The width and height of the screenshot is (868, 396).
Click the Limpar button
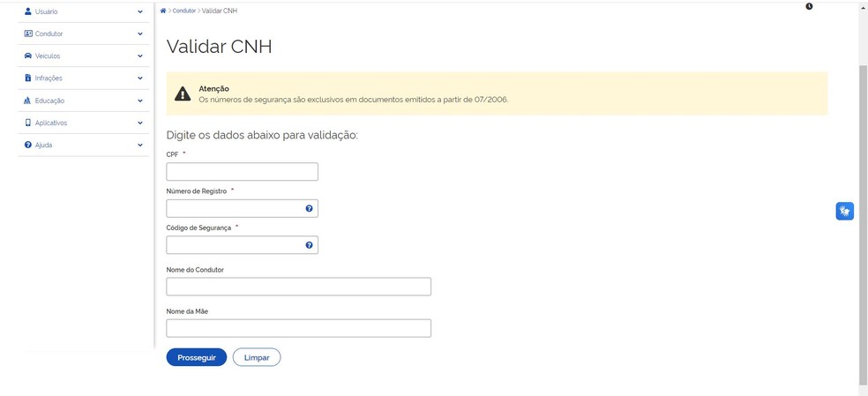point(257,358)
